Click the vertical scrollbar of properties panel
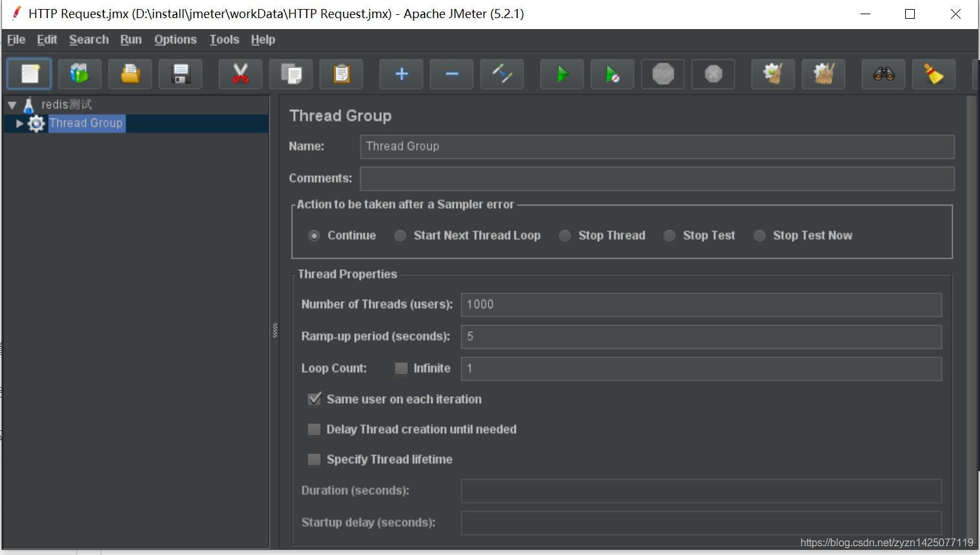Screen dimensions: 980x555 pos(972,323)
